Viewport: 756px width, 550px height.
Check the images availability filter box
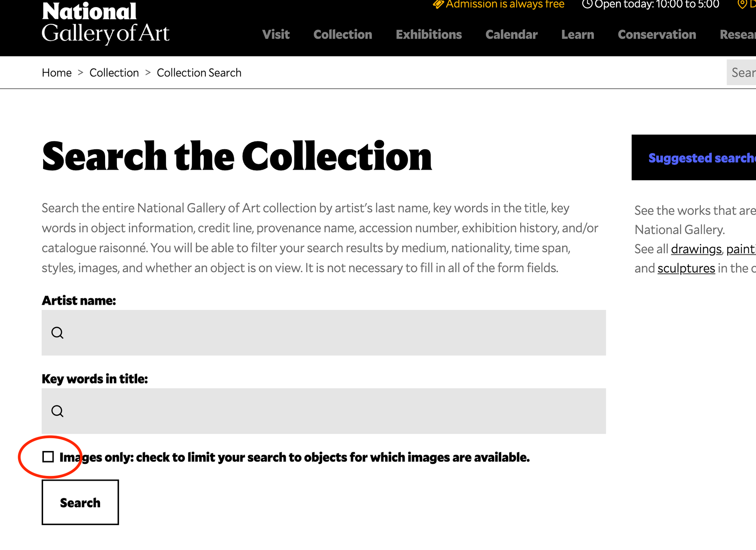pos(48,457)
